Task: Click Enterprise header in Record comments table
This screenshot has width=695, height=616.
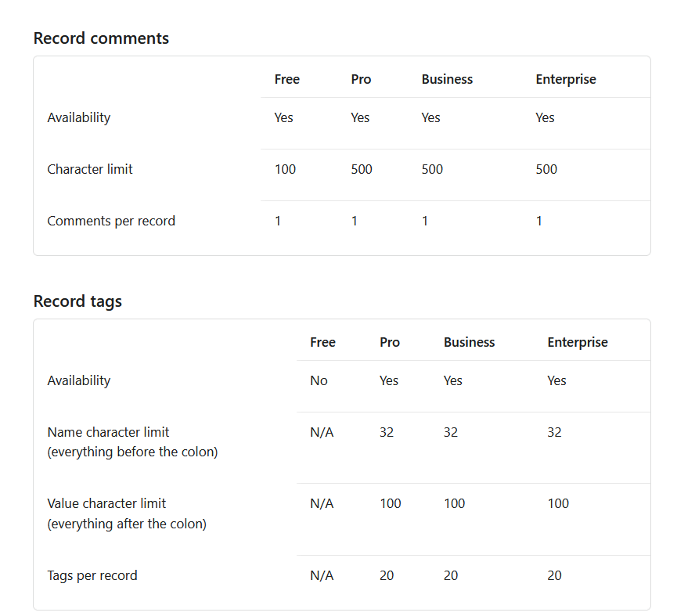Action: click(x=565, y=79)
